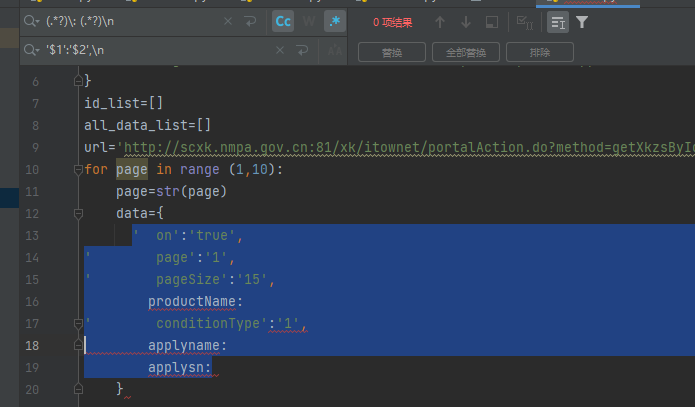695x407 pixels.
Task: Toggle Preserve Case (AA) option
Action: [335, 51]
